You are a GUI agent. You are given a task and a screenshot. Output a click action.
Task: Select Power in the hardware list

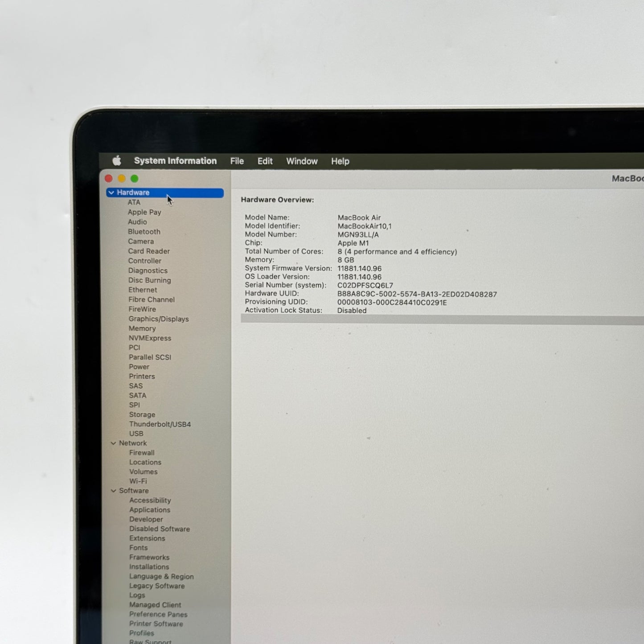point(139,367)
